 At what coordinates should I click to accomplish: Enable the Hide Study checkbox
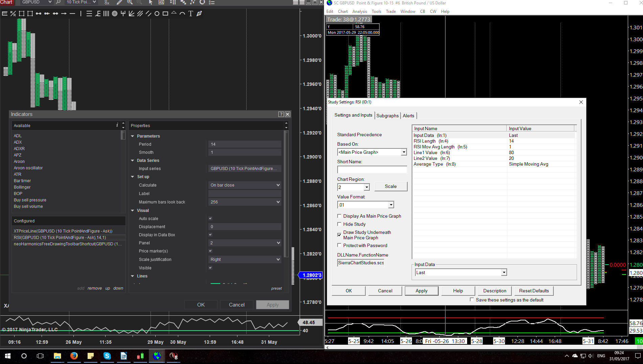point(339,224)
